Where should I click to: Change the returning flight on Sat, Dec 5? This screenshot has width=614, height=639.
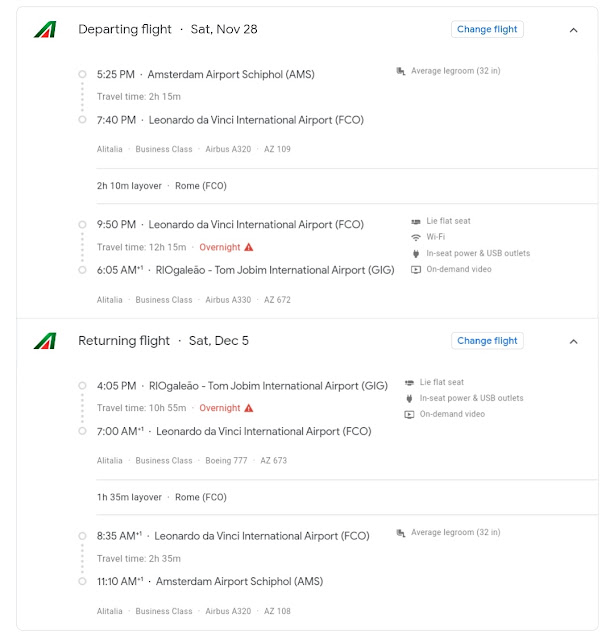(x=487, y=341)
